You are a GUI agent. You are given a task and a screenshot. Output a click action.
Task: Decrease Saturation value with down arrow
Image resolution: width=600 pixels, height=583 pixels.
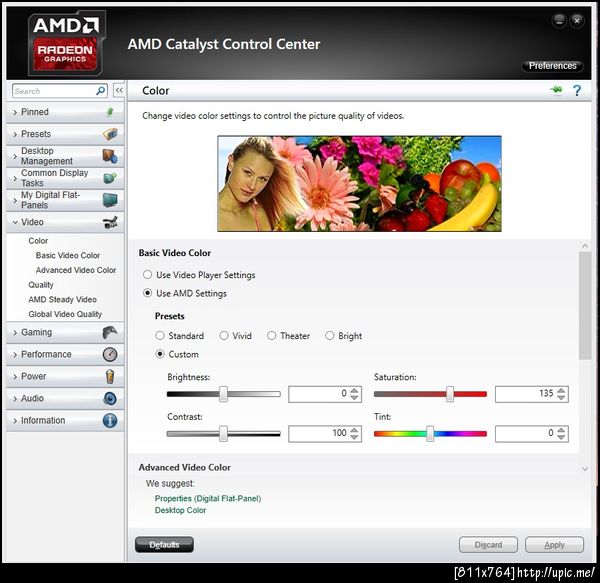[x=561, y=397]
